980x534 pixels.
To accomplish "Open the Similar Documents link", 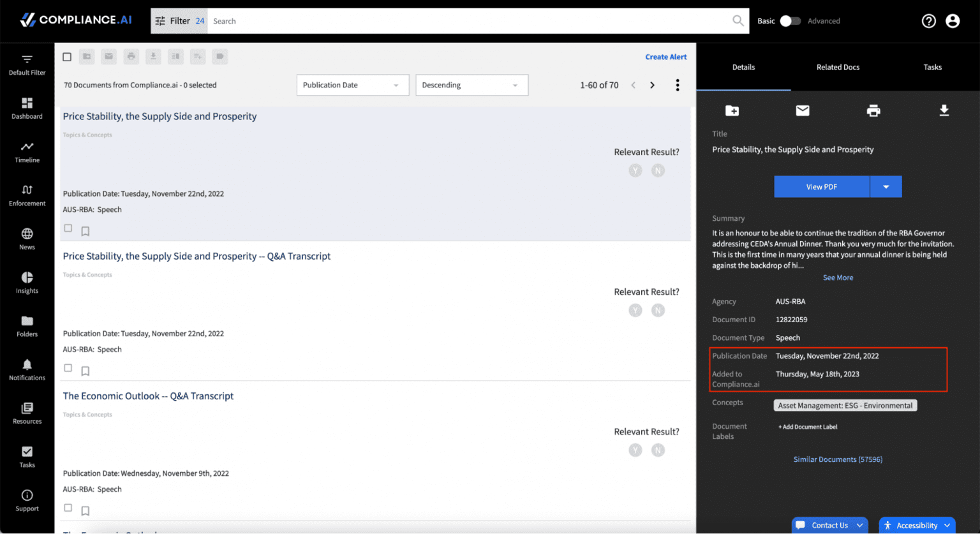I will click(838, 459).
